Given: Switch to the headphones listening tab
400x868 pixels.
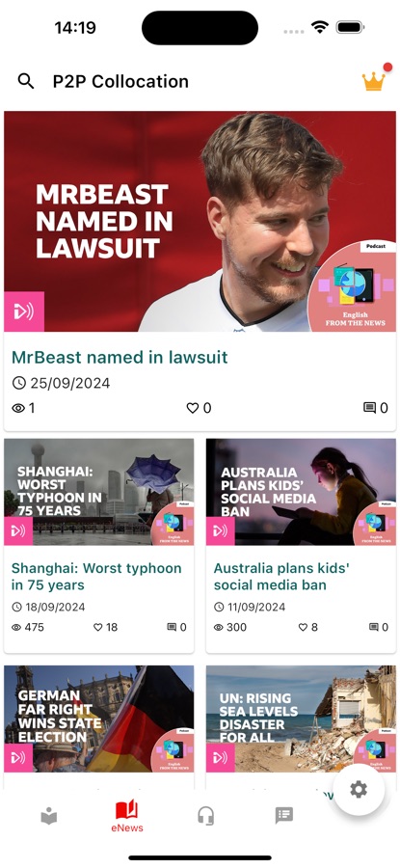Looking at the screenshot, I should [206, 815].
